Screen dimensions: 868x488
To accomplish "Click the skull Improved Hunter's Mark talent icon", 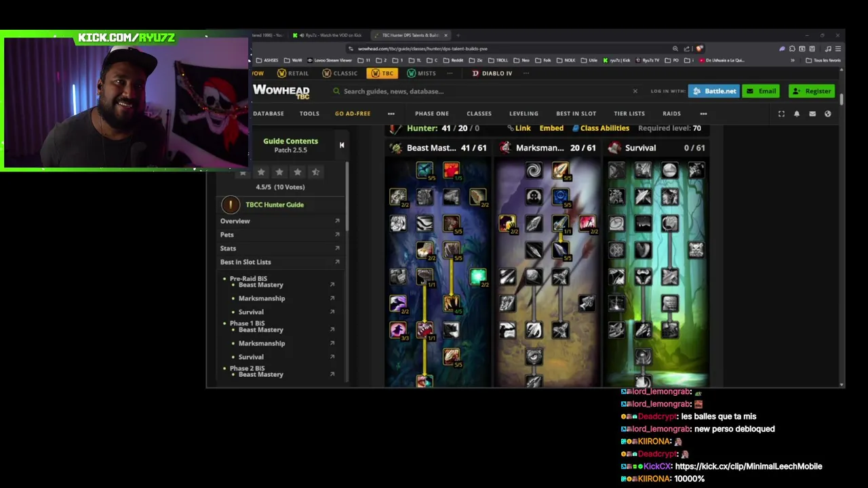I will click(x=534, y=197).
